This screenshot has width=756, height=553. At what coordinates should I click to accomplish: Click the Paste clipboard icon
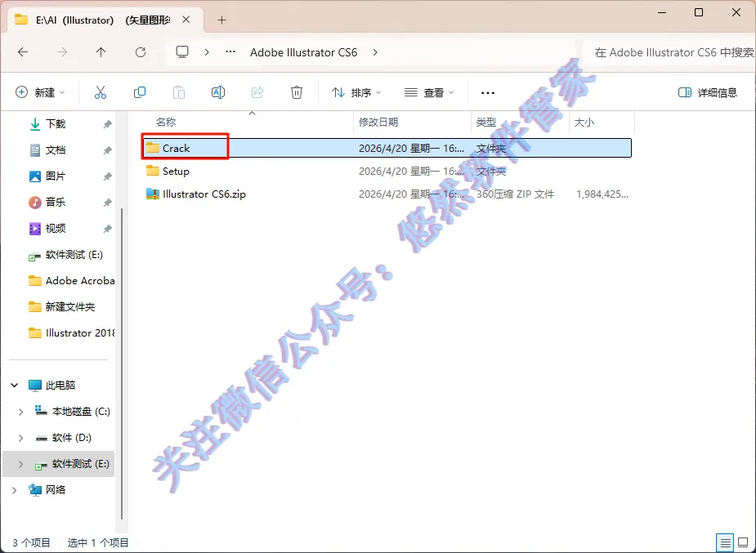(x=179, y=92)
